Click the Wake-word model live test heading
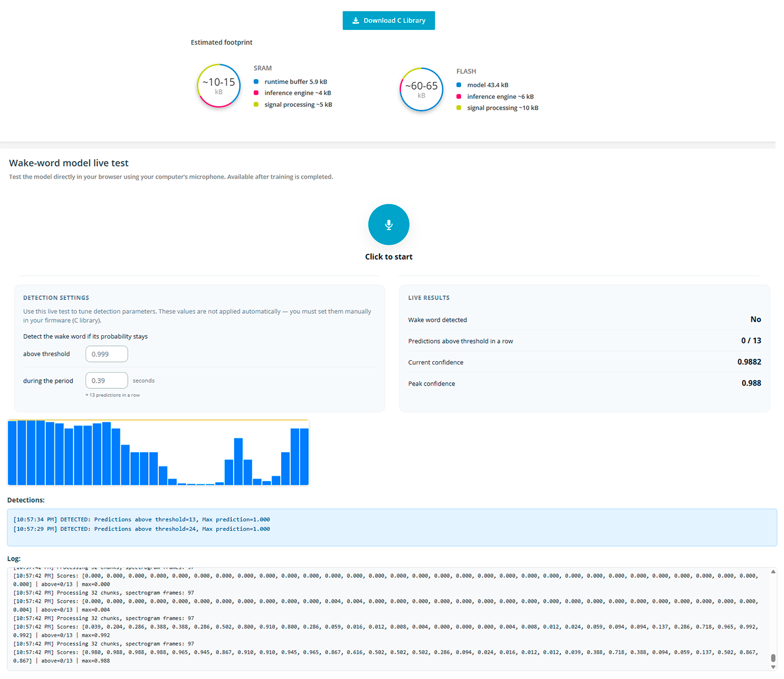784x679 pixels. 69,163
